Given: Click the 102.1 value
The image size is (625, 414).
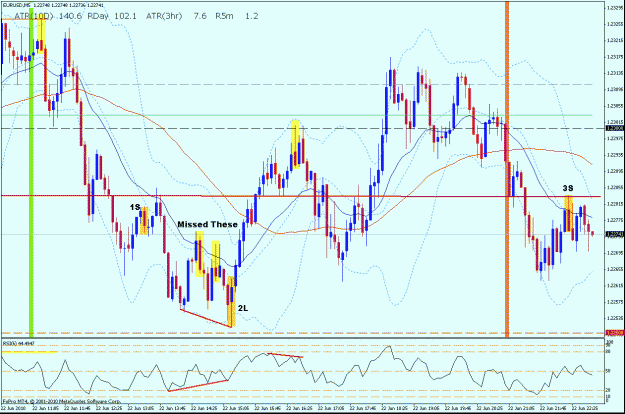Looking at the screenshot, I should pyautogui.click(x=125, y=16).
